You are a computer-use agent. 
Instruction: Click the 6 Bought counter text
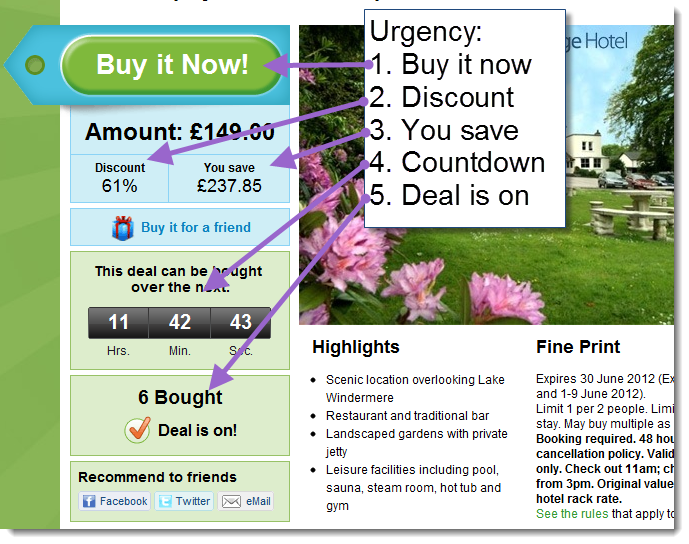[180, 397]
